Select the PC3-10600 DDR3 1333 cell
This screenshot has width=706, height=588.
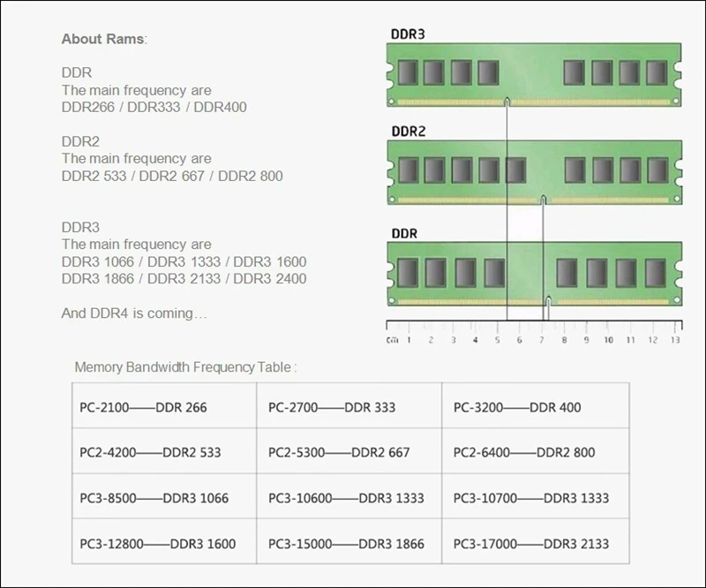[x=349, y=496]
